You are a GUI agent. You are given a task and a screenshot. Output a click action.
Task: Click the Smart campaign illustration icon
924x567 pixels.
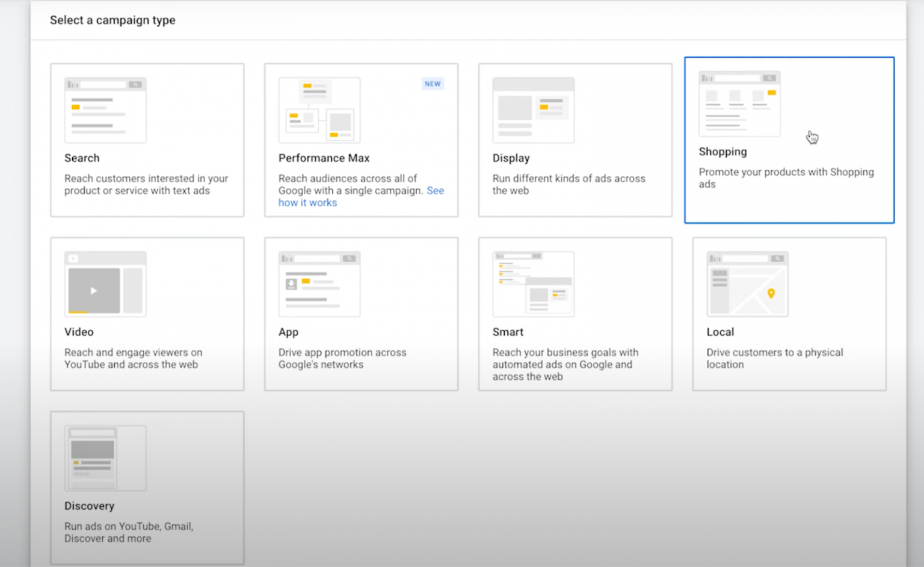click(533, 284)
